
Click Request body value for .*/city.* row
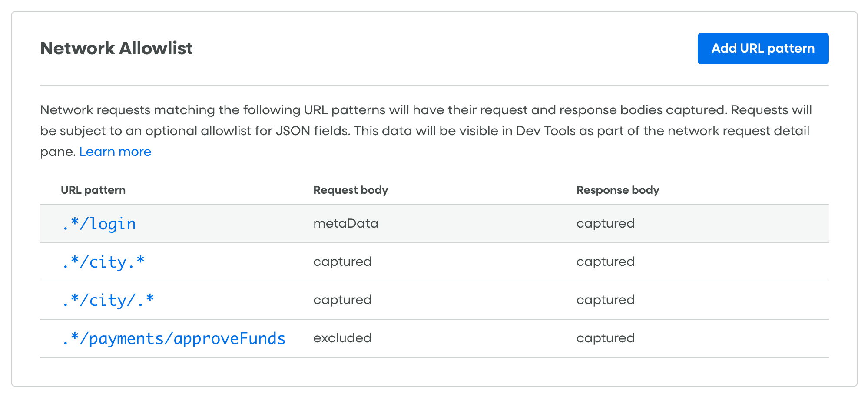pos(342,261)
